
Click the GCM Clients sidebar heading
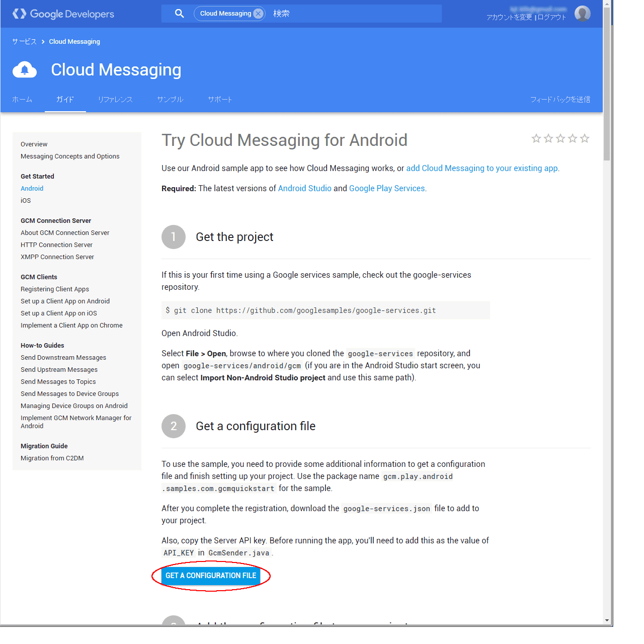(x=39, y=277)
